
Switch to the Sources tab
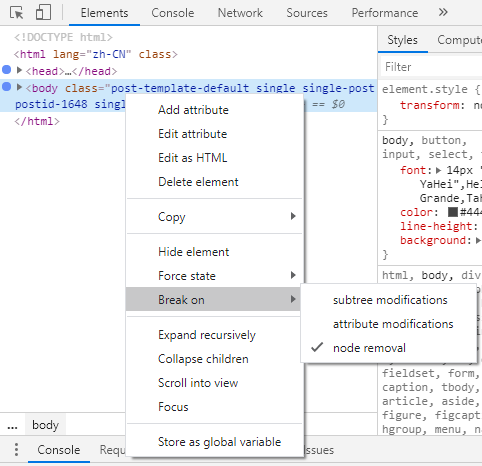click(307, 13)
